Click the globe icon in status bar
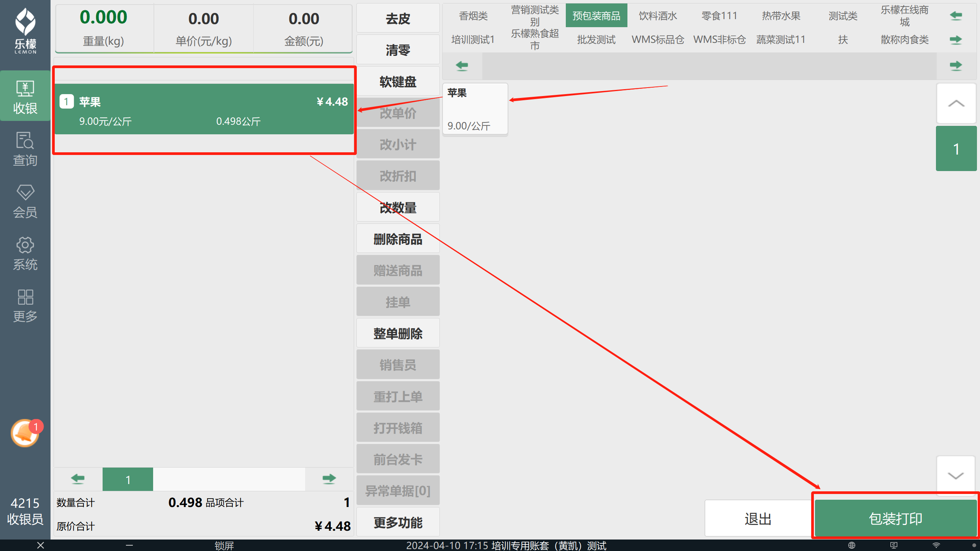This screenshot has height=551, width=980. [x=852, y=545]
